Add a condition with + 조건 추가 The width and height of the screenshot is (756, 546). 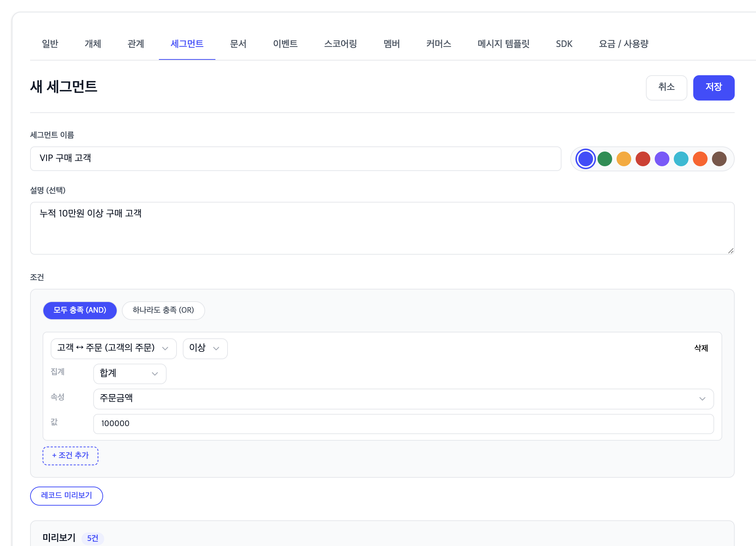[70, 456]
